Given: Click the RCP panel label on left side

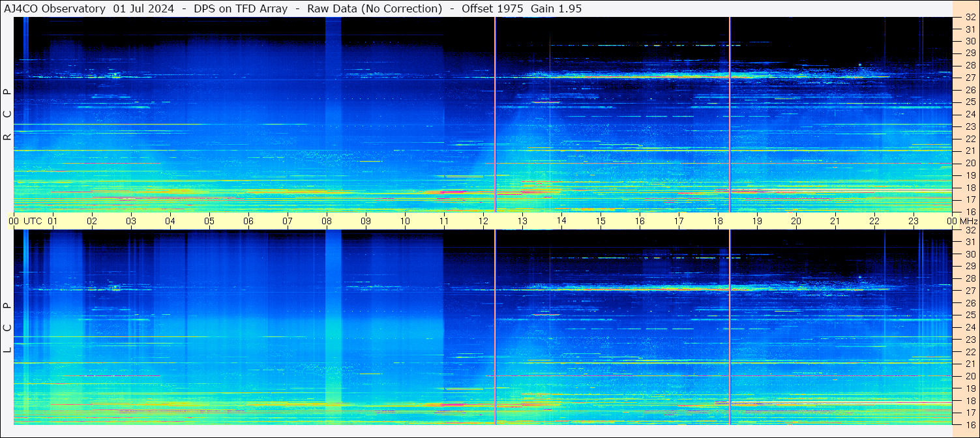Looking at the screenshot, I should click(7, 115).
